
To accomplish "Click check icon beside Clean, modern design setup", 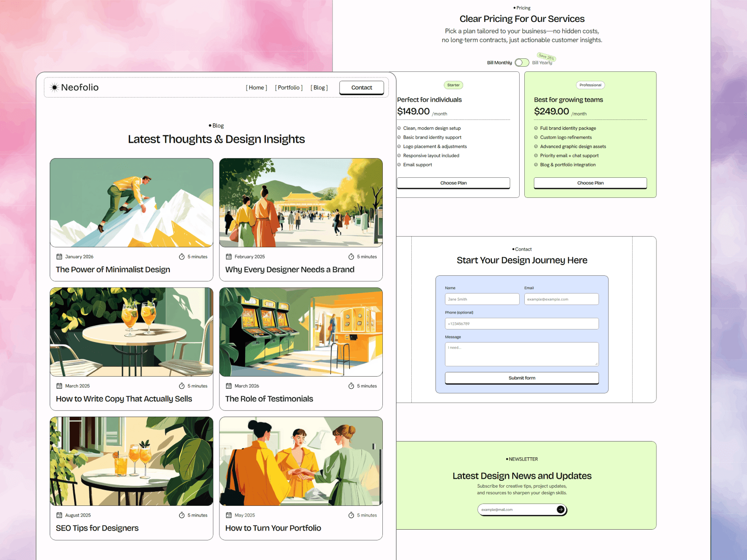I will pos(399,128).
